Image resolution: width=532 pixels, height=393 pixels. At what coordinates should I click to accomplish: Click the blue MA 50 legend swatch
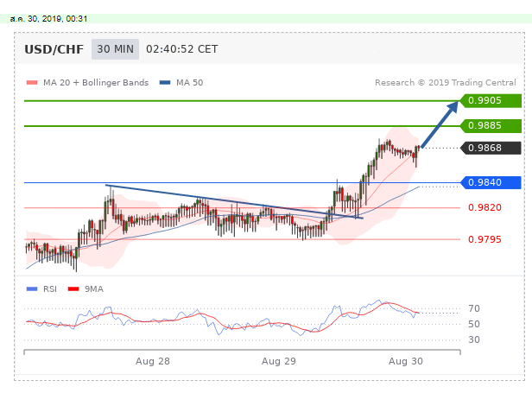[165, 82]
